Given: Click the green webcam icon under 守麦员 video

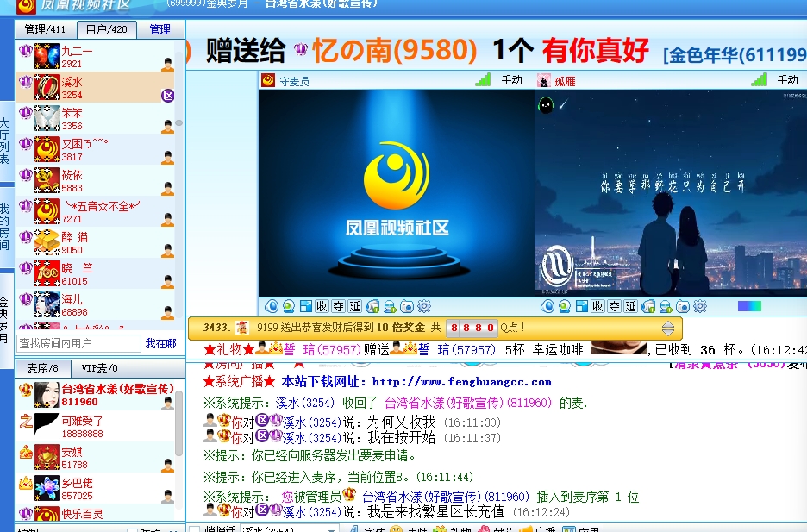Looking at the screenshot, I should click(288, 307).
